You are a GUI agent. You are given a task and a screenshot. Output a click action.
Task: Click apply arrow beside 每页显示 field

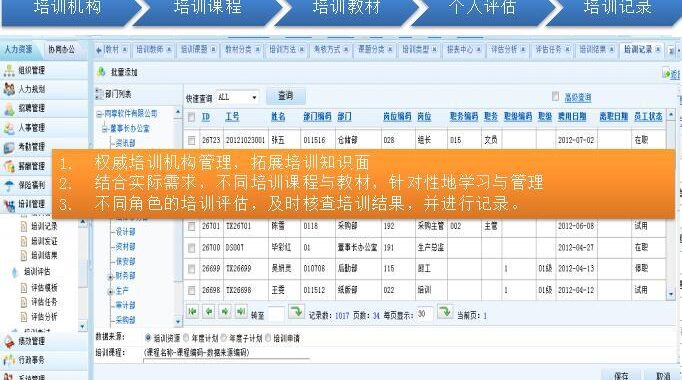pos(445,312)
